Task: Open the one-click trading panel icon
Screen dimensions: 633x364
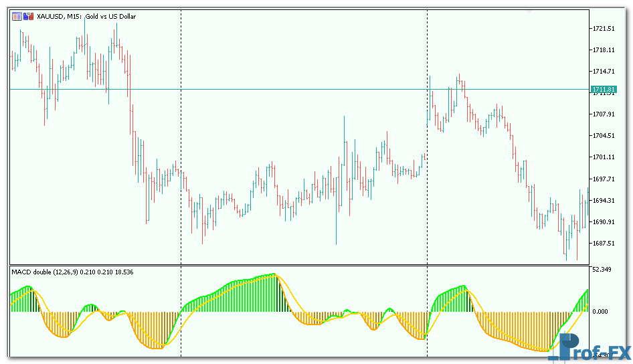Action: (x=17, y=16)
